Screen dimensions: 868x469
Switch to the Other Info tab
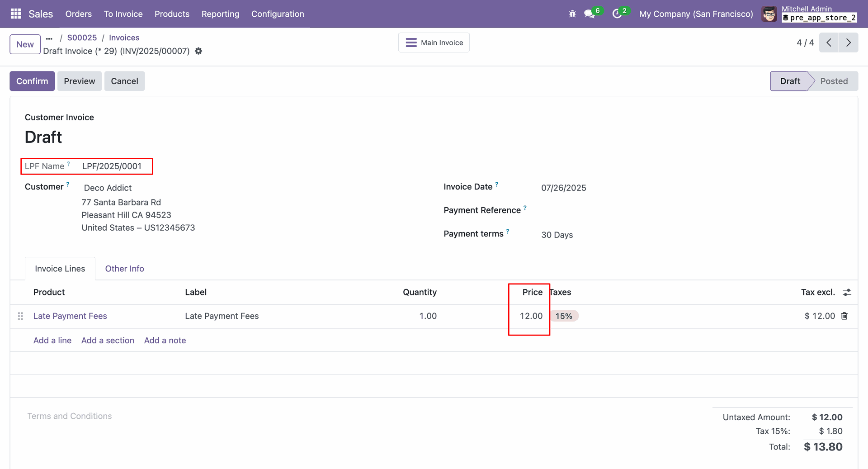[124, 269]
